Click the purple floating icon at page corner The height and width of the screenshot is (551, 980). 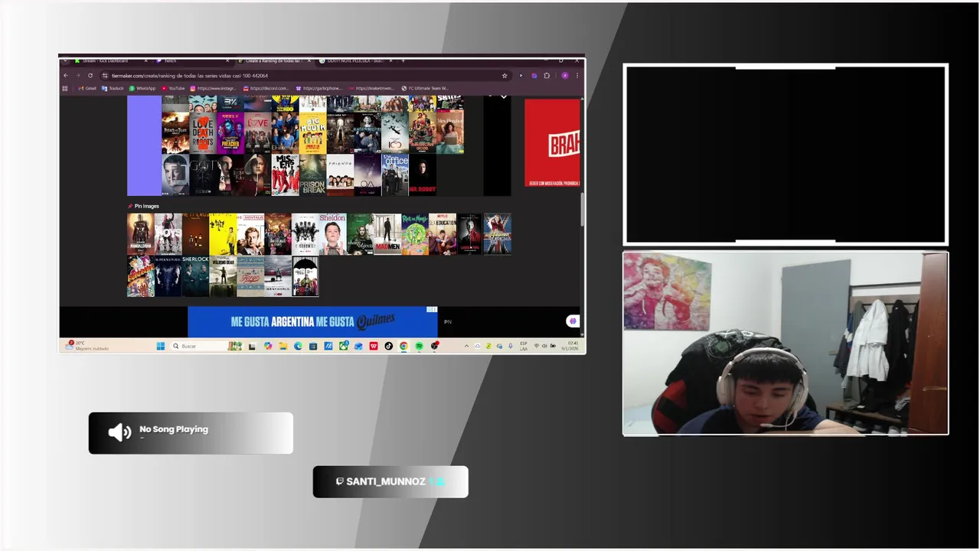pyautogui.click(x=573, y=321)
